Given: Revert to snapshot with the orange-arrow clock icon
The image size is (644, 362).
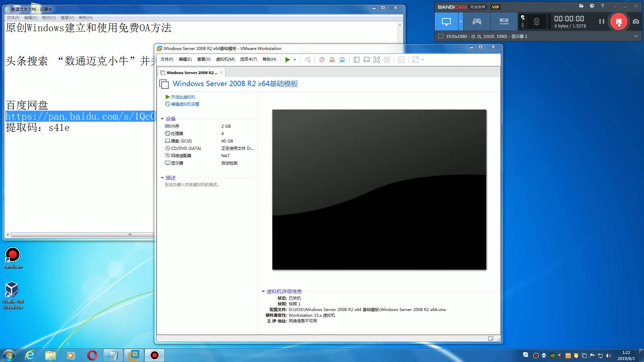Looking at the screenshot, I should pyautogui.click(x=332, y=60).
